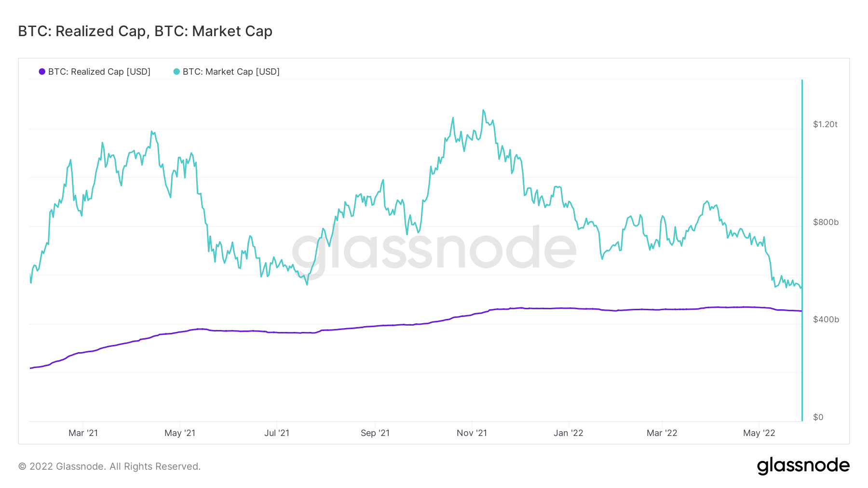Toggle the BTC: Market Cap [USD] legend label
868x488 pixels.
coord(231,72)
